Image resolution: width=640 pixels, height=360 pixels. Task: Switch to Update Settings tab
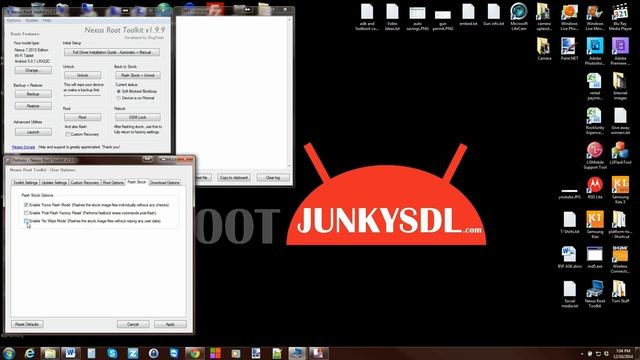point(54,182)
